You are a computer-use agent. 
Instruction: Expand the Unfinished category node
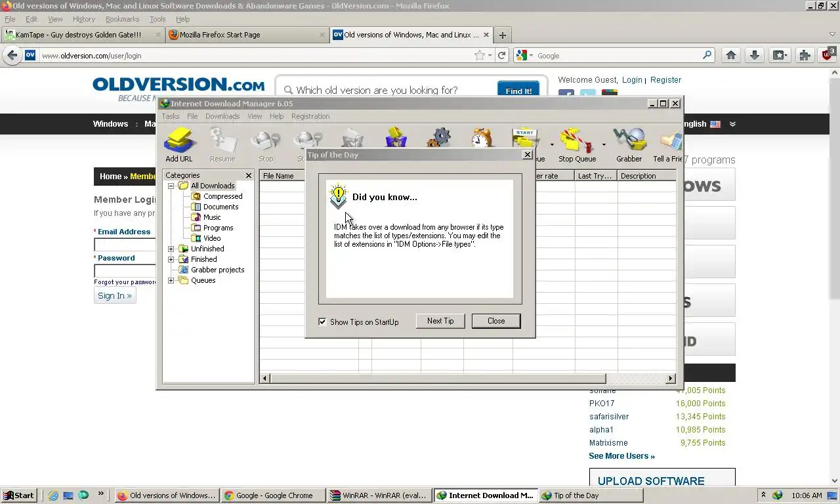(x=171, y=249)
